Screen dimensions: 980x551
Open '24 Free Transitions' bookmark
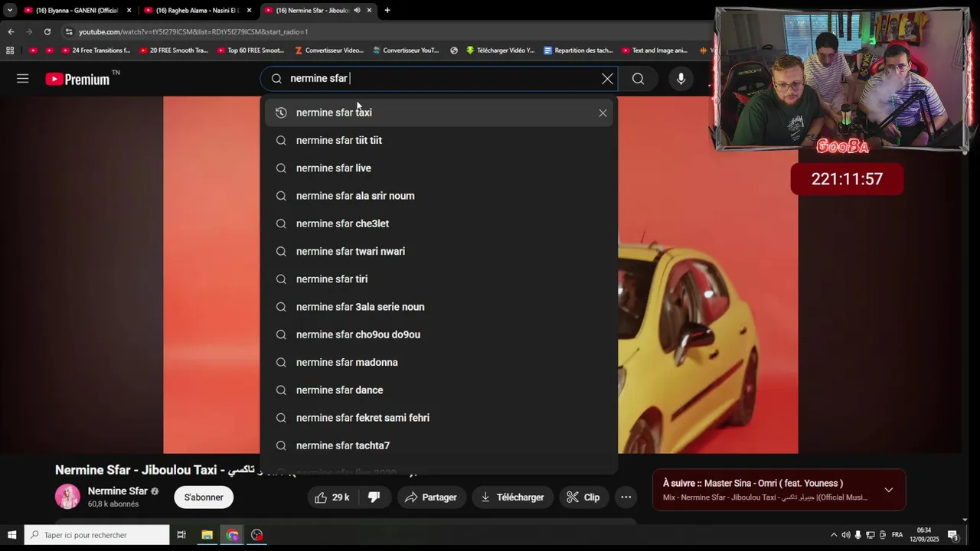click(95, 51)
